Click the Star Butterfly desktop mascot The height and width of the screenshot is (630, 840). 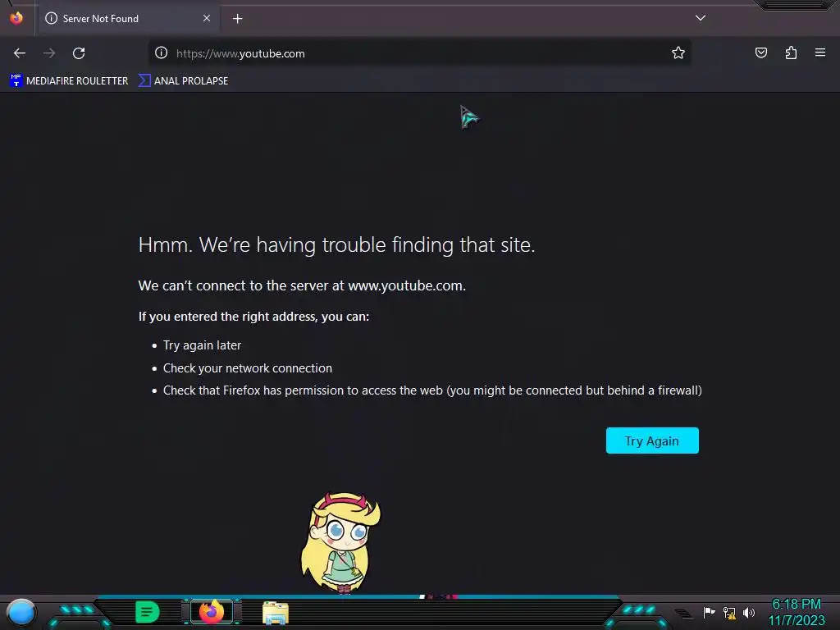click(x=340, y=543)
